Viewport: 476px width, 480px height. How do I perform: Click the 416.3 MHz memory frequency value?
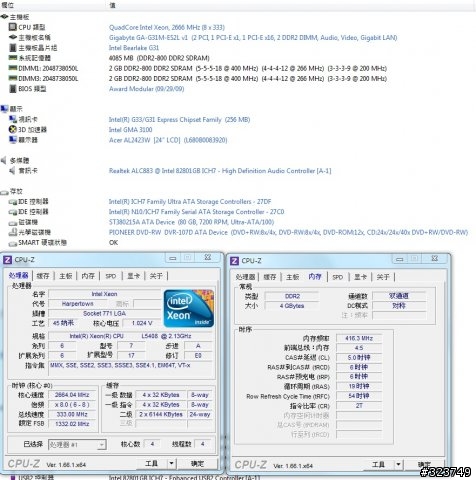(x=359, y=338)
